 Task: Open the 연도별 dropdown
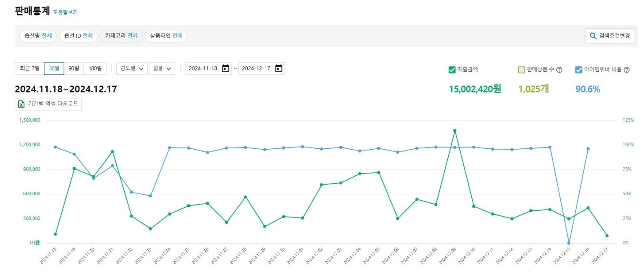(x=132, y=69)
